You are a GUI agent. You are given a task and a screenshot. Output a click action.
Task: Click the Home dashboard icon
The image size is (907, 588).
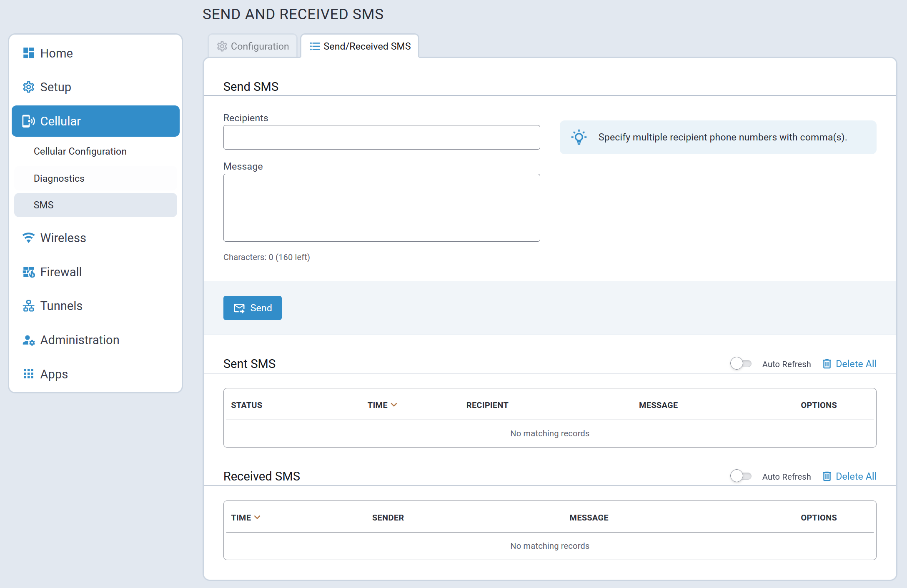28,53
